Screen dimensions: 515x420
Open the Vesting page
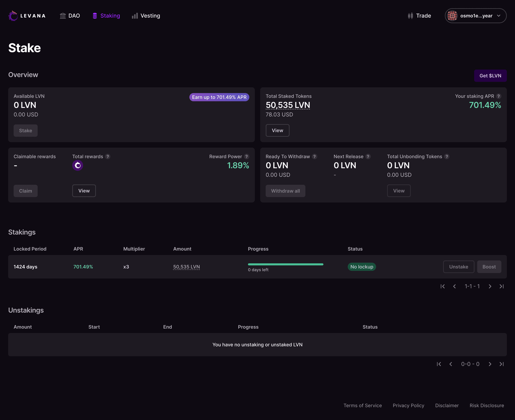pyautogui.click(x=150, y=16)
